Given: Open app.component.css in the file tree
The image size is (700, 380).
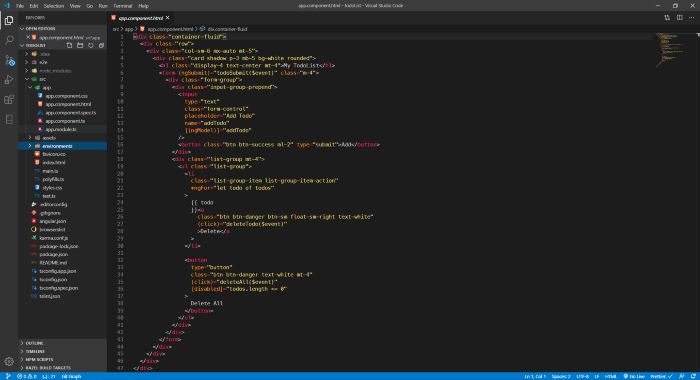Looking at the screenshot, I should click(62, 96).
